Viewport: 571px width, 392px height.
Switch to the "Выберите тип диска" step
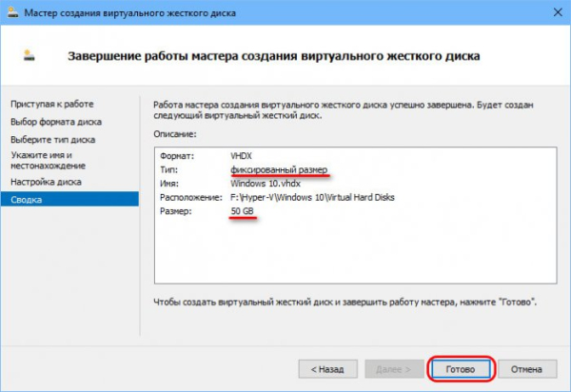53,140
